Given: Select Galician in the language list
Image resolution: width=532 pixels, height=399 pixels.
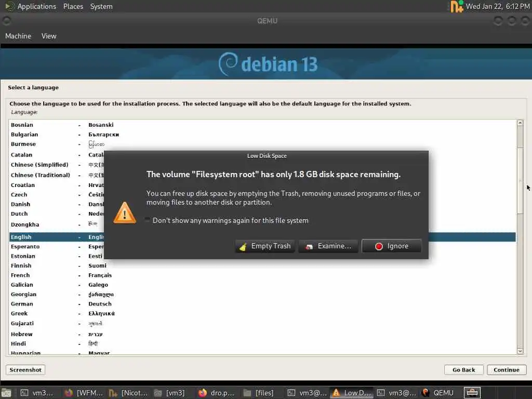Looking at the screenshot, I should pyautogui.click(x=262, y=285).
